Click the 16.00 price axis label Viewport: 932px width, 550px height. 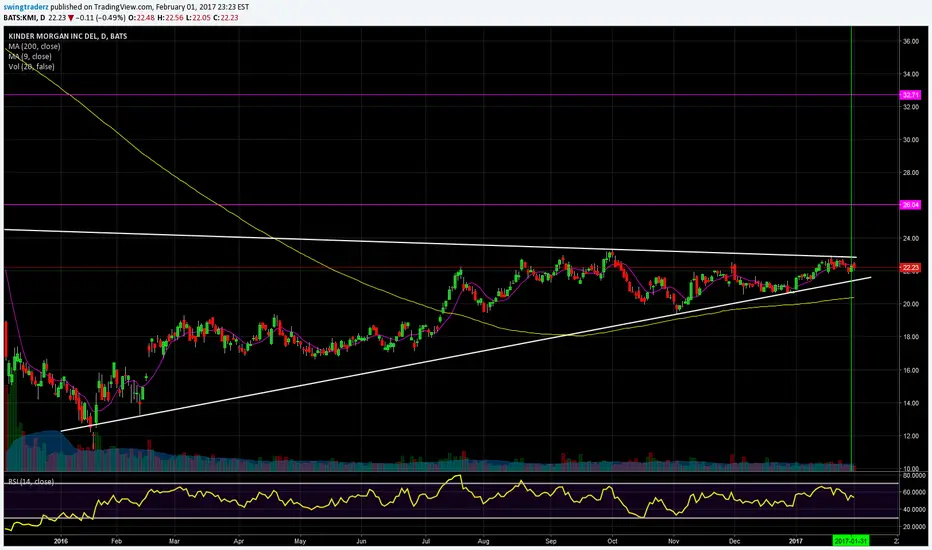tap(911, 370)
